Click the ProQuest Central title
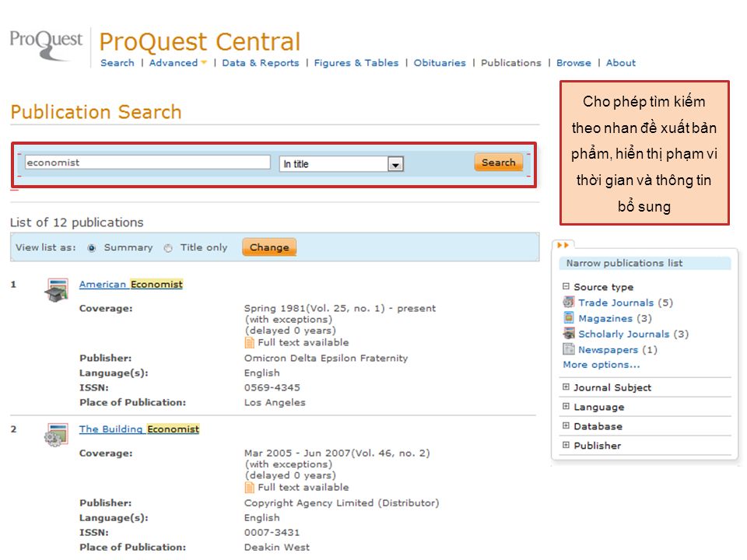 pyautogui.click(x=200, y=41)
